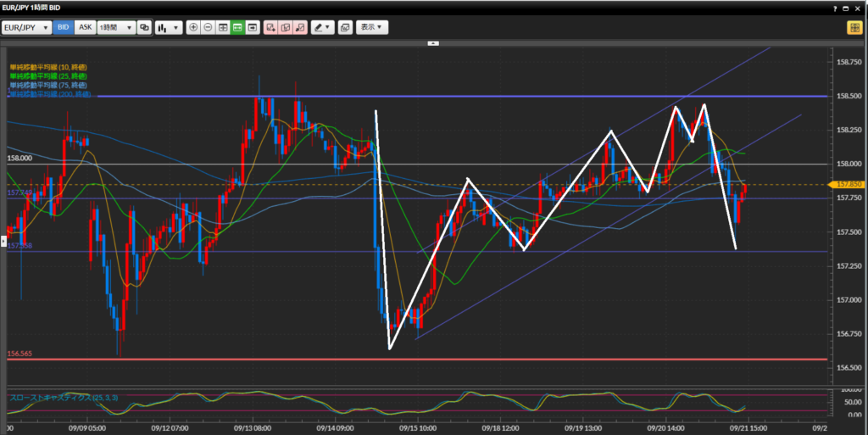Open the EUR/JPY currency pair dropdown
868x435 pixels.
point(27,27)
